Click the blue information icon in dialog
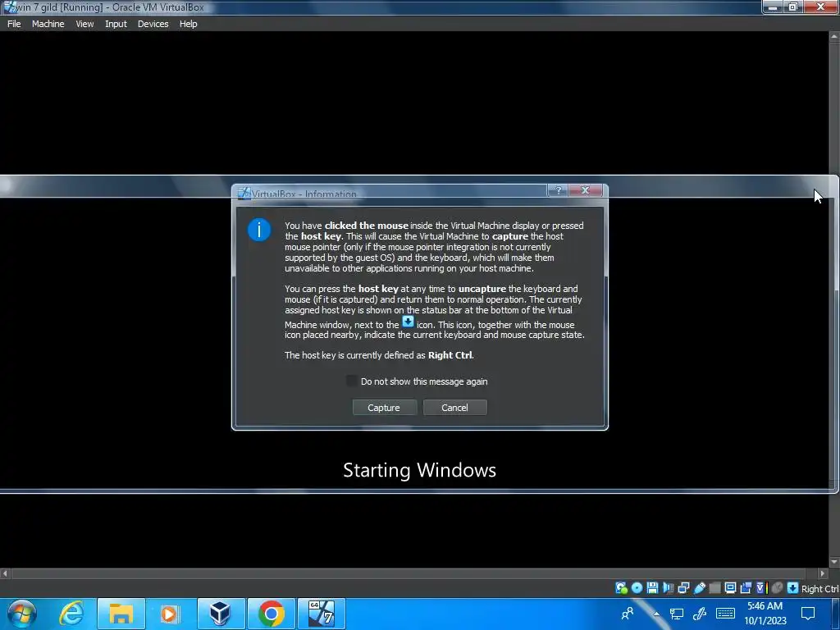 258,230
